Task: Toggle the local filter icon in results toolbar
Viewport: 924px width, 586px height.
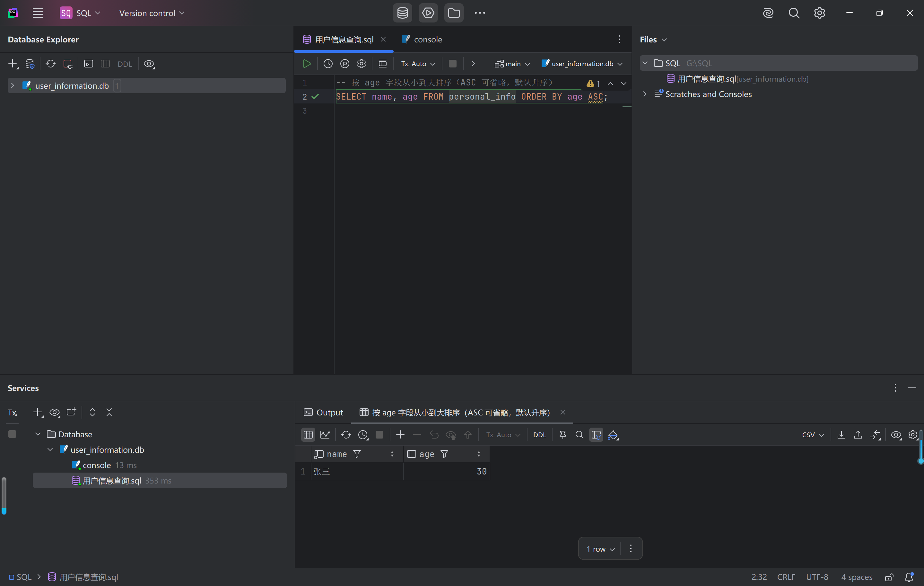Action: click(596, 435)
